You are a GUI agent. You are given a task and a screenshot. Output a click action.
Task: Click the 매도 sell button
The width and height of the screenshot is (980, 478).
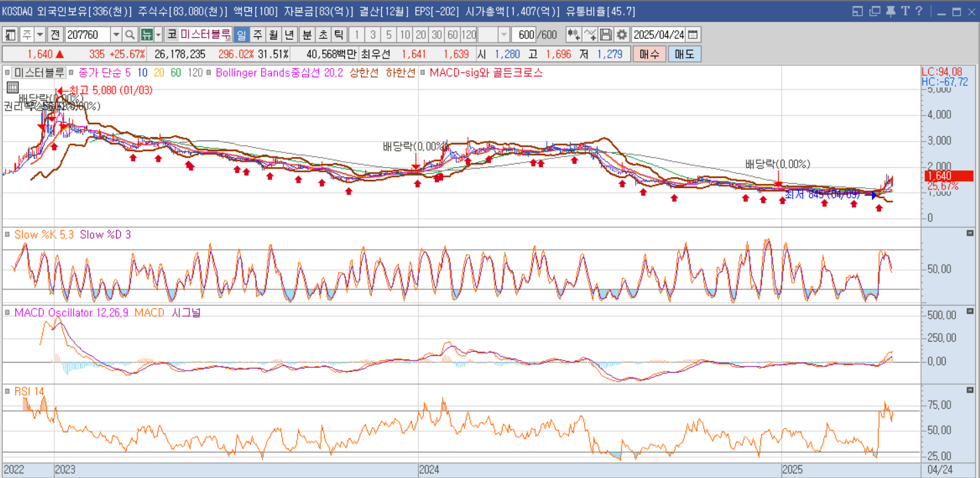[x=685, y=54]
